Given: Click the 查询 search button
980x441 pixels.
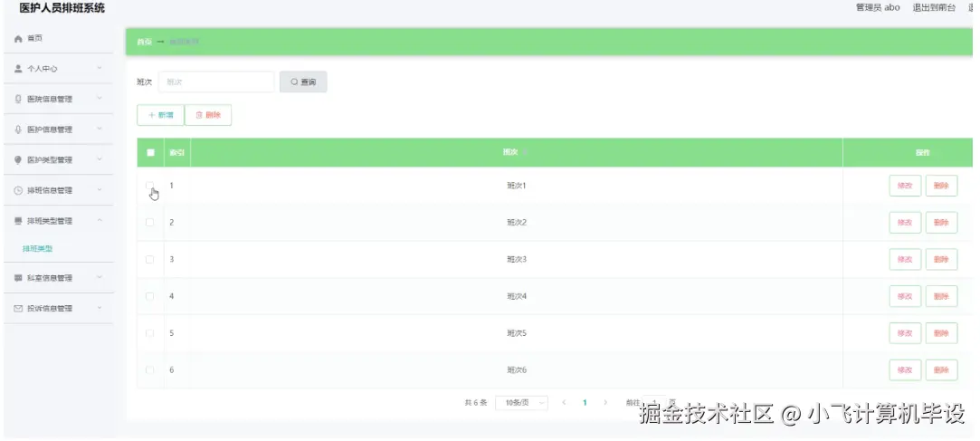Looking at the screenshot, I should (x=303, y=81).
